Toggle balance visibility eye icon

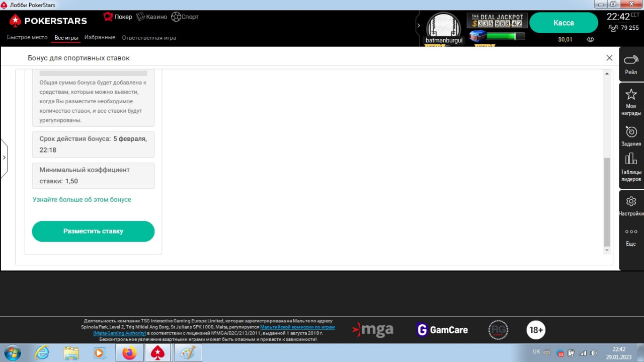click(x=591, y=39)
